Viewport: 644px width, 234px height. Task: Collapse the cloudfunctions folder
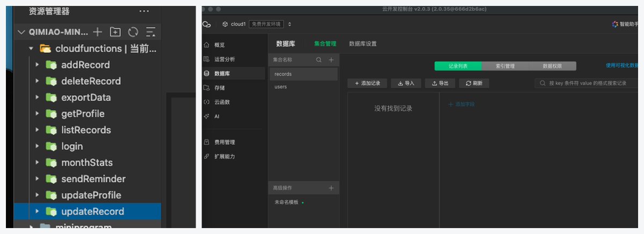(31, 48)
